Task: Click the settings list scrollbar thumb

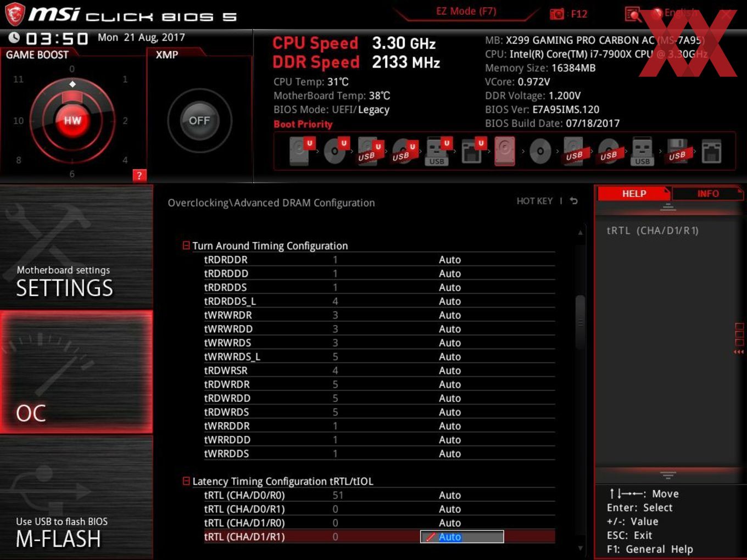Action: click(580, 322)
